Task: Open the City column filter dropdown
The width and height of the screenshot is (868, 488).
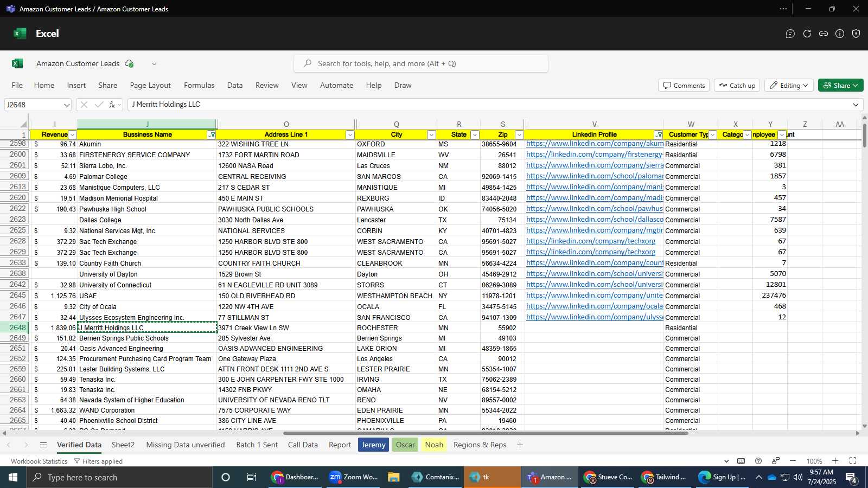Action: [x=431, y=134]
